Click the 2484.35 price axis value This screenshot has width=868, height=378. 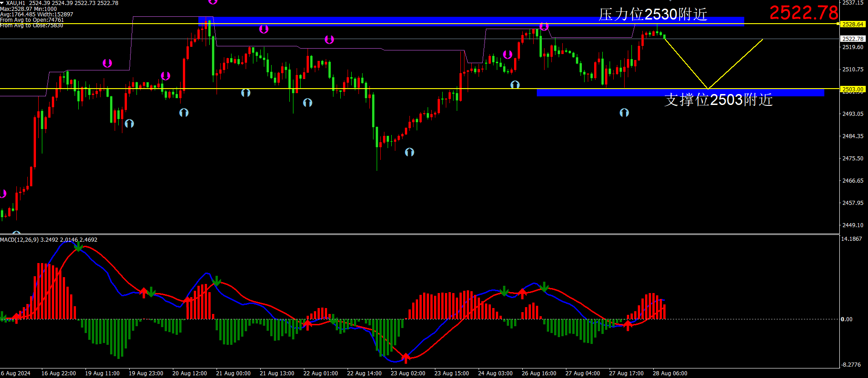click(x=853, y=136)
